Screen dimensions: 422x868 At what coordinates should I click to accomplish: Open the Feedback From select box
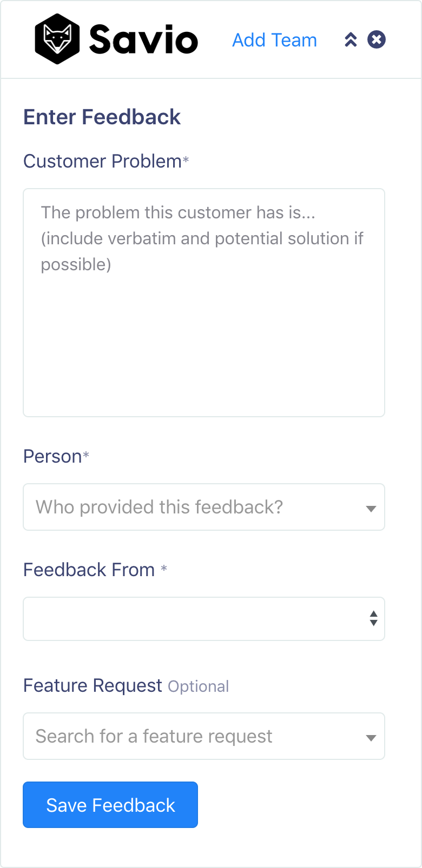click(x=204, y=619)
